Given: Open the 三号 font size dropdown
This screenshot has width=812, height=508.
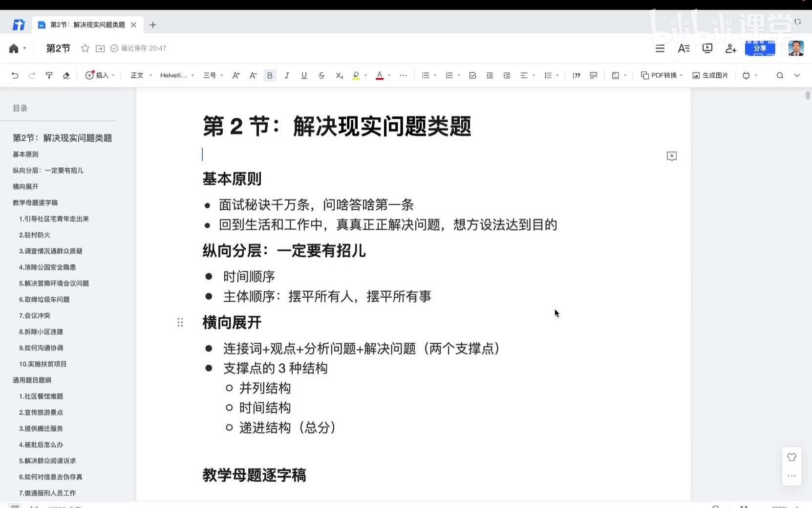Looking at the screenshot, I should click(x=214, y=75).
